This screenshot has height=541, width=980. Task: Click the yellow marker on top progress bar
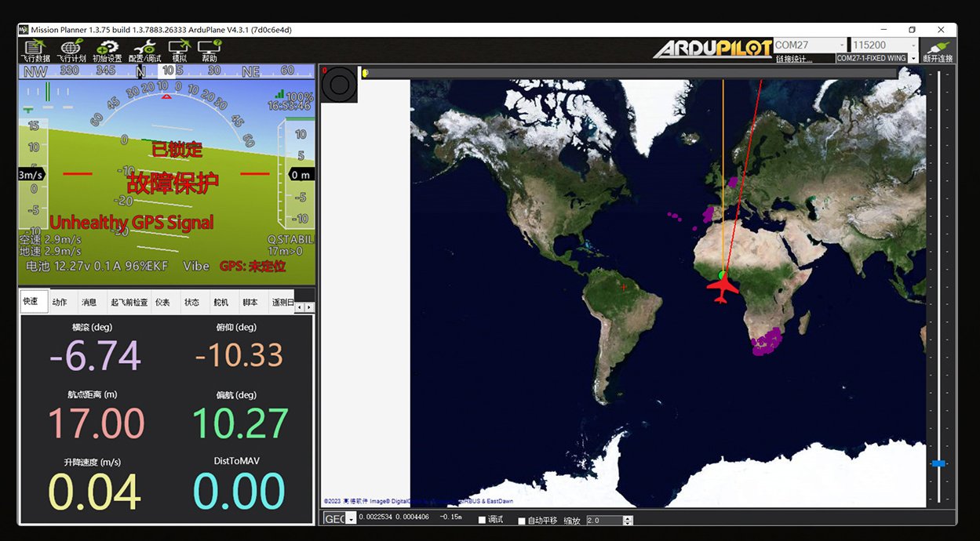click(365, 73)
